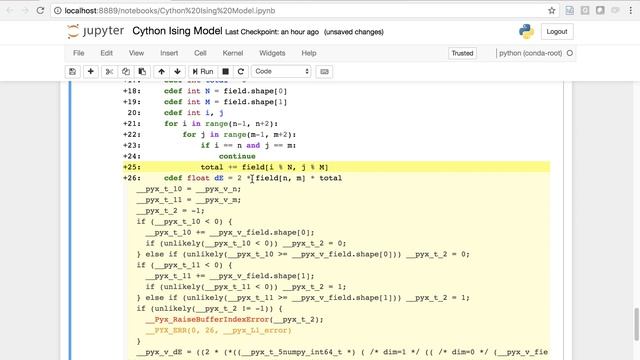Cut selected cells with scissors icon

(x=109, y=71)
